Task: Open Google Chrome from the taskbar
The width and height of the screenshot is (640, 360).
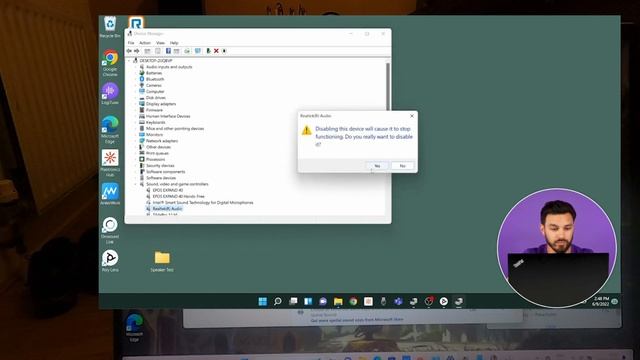Action: click(353, 302)
